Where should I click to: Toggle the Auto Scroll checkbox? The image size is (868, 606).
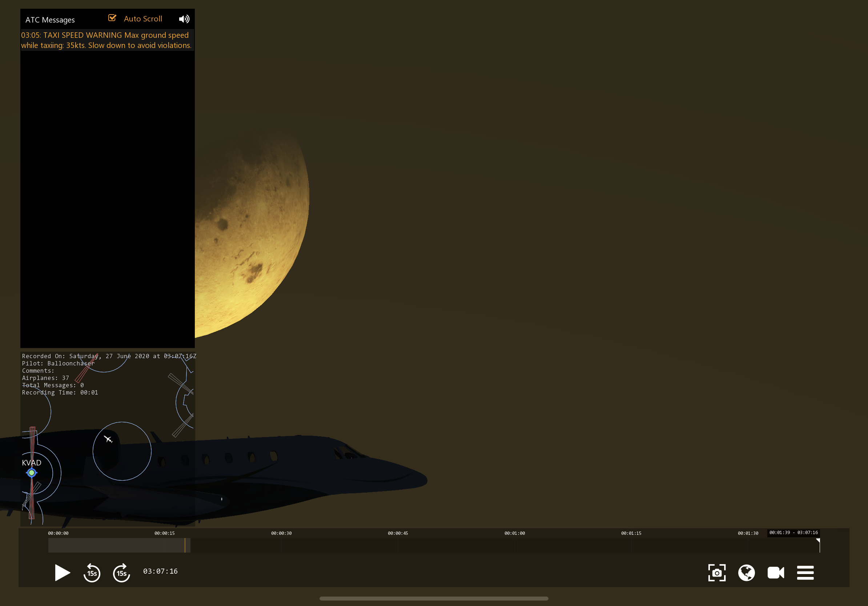coord(112,18)
